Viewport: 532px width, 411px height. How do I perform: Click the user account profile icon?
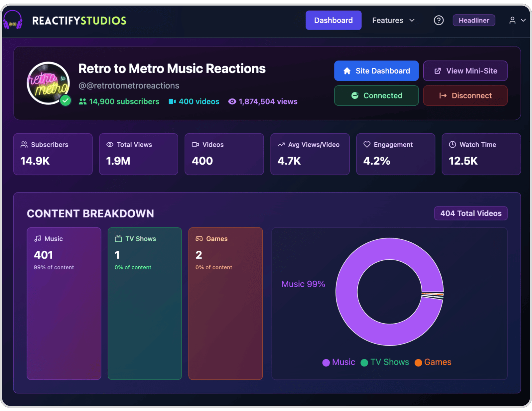click(512, 20)
